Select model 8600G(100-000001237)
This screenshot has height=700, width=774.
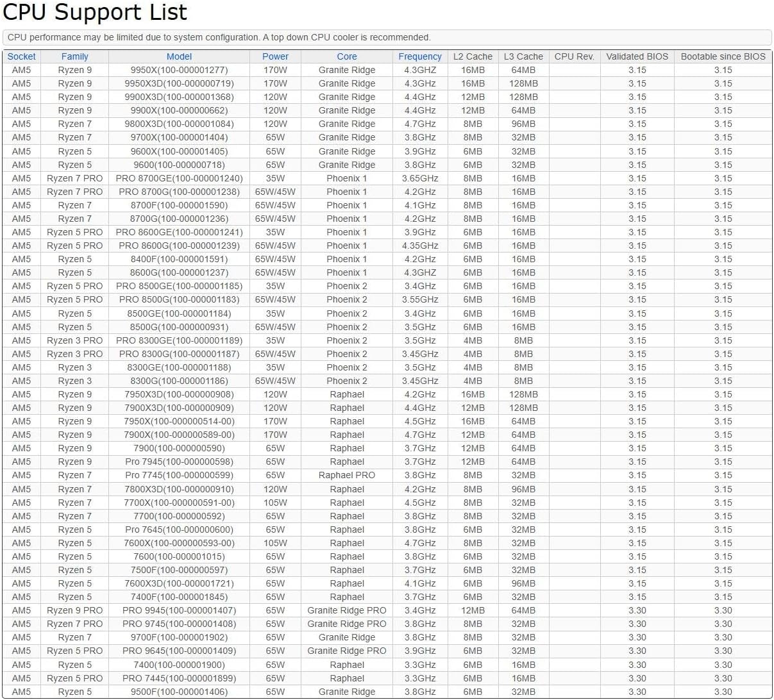179,272
